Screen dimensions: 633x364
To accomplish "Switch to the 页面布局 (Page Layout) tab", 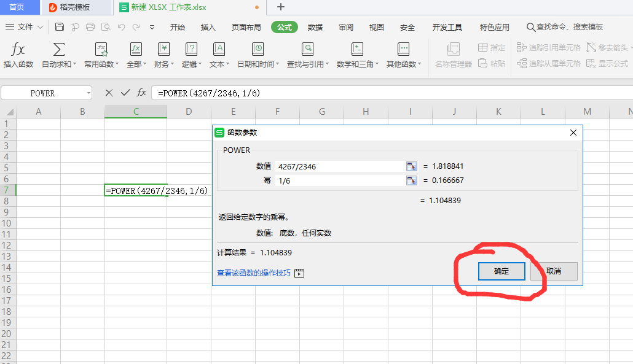I will (246, 27).
